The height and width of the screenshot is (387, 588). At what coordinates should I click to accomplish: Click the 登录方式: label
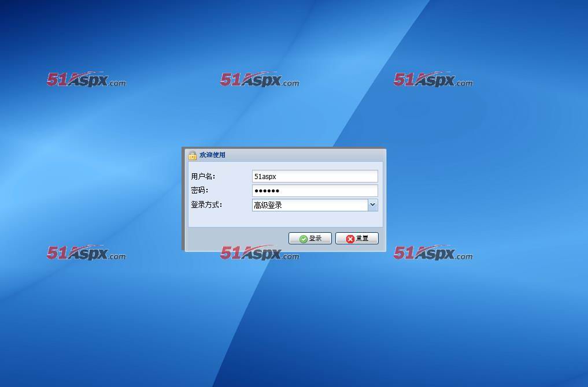[x=206, y=205]
